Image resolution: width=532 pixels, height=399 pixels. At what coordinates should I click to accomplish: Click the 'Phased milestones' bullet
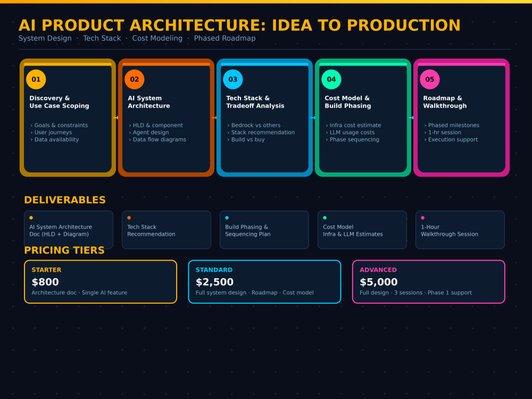coord(452,125)
